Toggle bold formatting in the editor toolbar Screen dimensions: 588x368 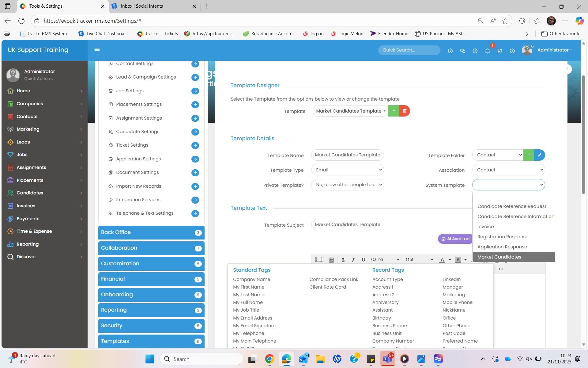343,260
